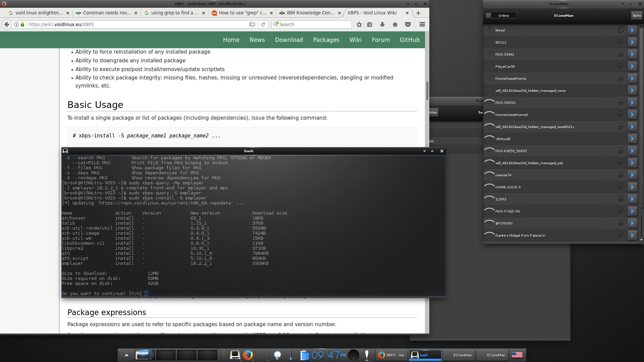Open the Techs panel in EConnMan
This screenshot has width=644, height=362.
[636, 15]
